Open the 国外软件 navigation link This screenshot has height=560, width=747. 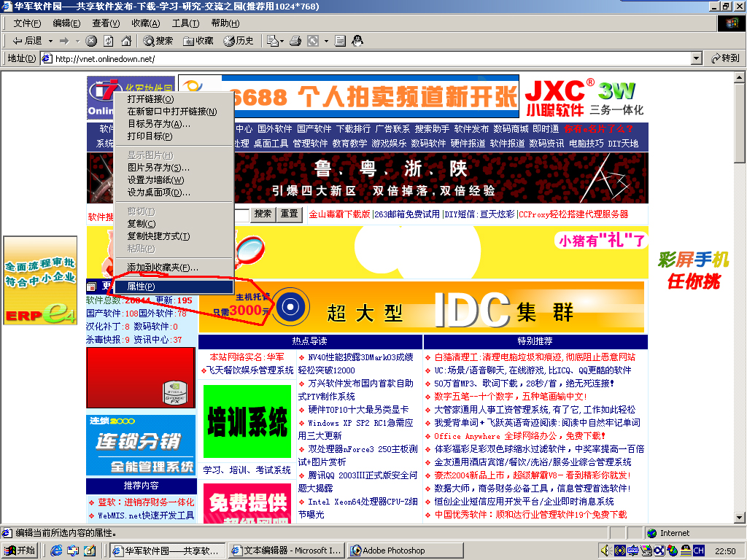[x=275, y=129]
